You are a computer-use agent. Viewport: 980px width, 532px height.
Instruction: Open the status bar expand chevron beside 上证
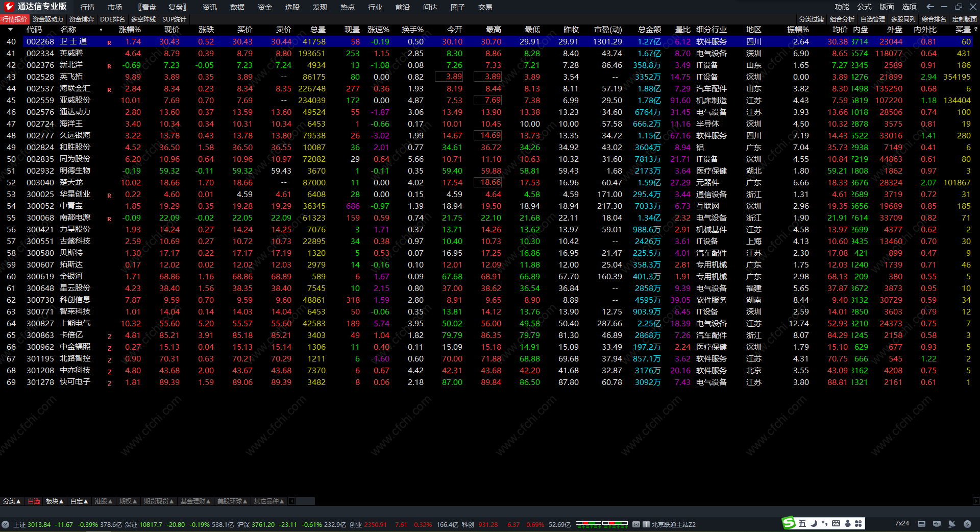pos(5,524)
